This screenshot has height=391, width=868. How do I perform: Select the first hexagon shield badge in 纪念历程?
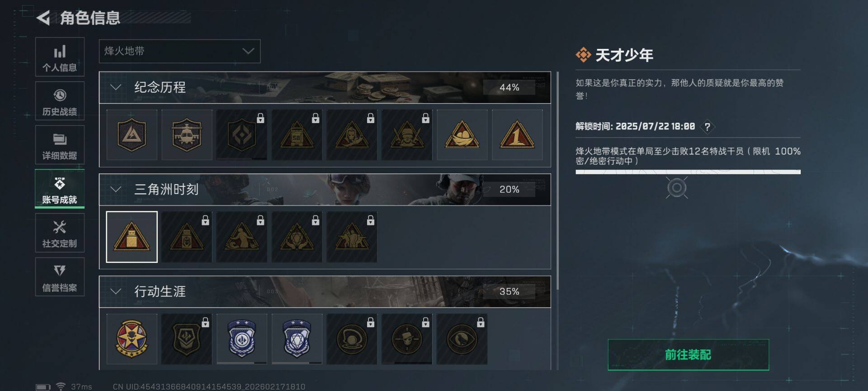[132, 135]
